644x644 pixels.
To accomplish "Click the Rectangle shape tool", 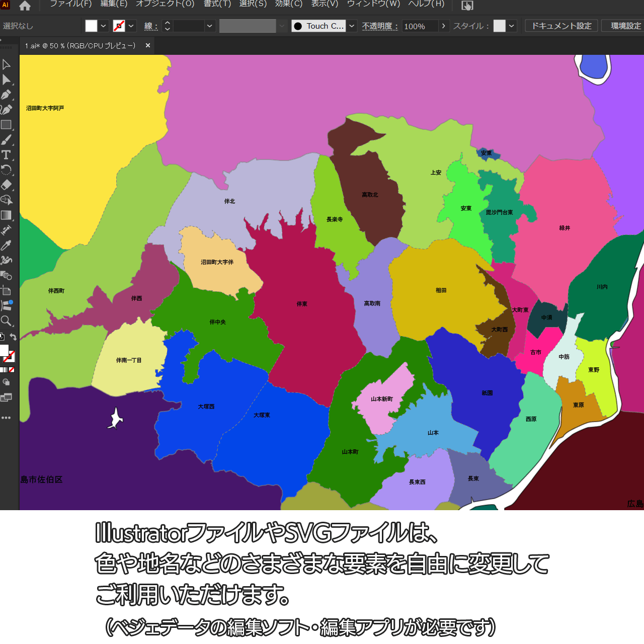I will (6, 125).
